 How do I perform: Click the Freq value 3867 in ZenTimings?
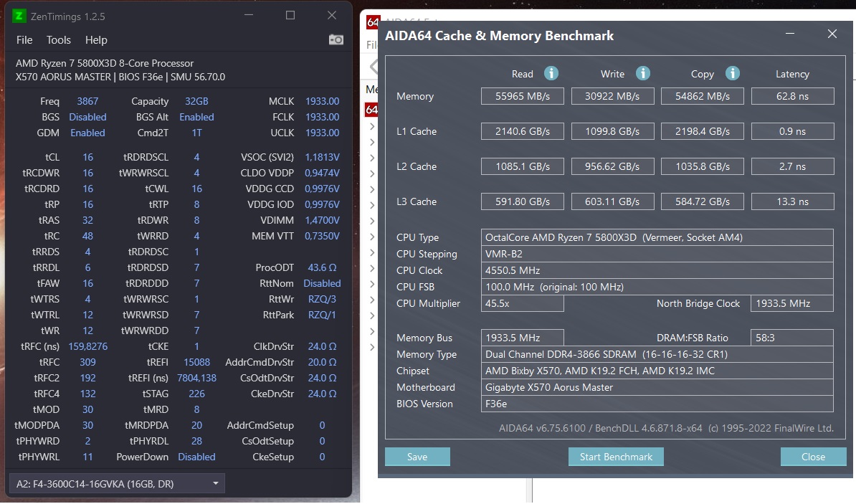[88, 101]
